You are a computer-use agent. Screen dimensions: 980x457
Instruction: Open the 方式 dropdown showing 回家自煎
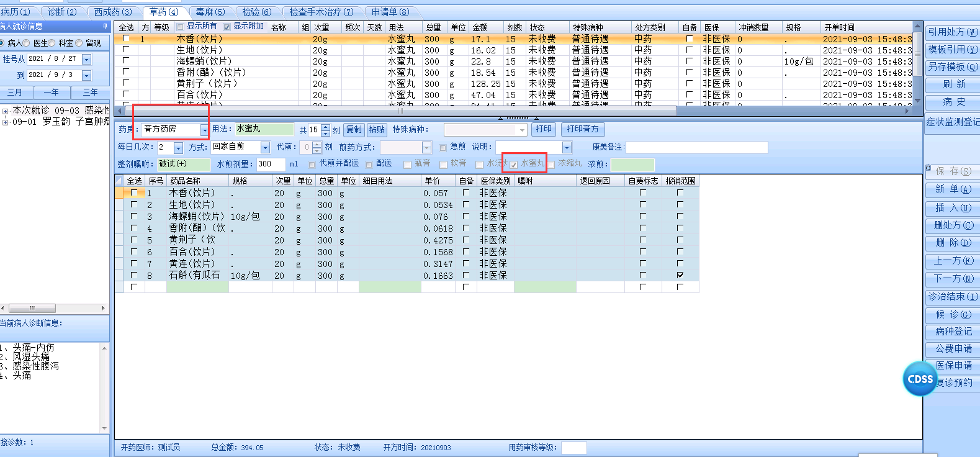(x=266, y=148)
